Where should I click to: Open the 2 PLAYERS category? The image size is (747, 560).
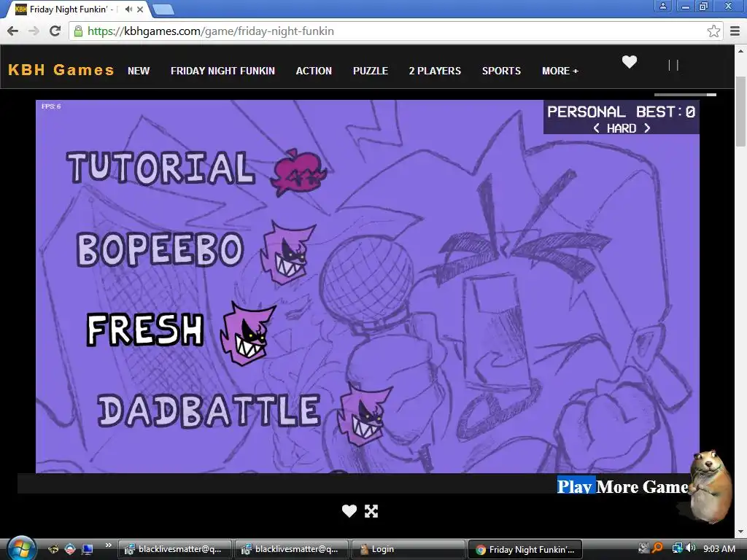point(435,71)
